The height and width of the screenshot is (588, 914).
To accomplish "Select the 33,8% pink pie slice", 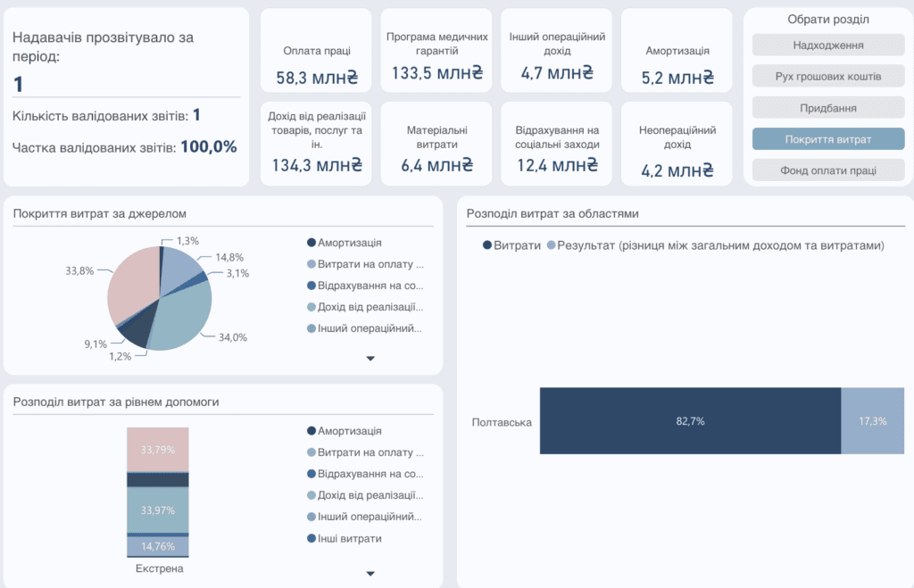I will click(x=134, y=279).
